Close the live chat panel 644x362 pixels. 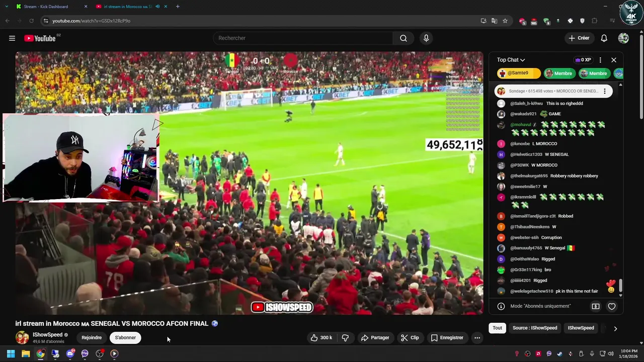[614, 60]
